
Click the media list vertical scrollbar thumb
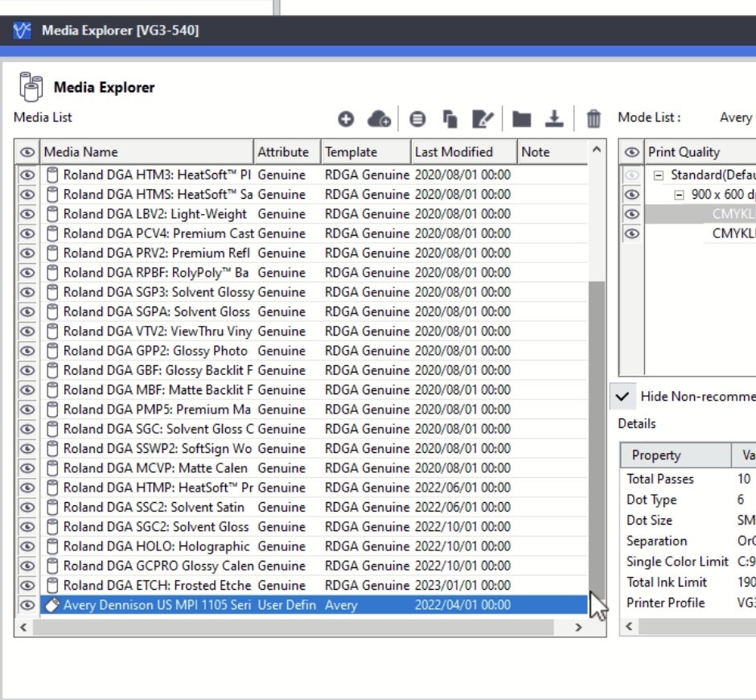[x=597, y=442]
